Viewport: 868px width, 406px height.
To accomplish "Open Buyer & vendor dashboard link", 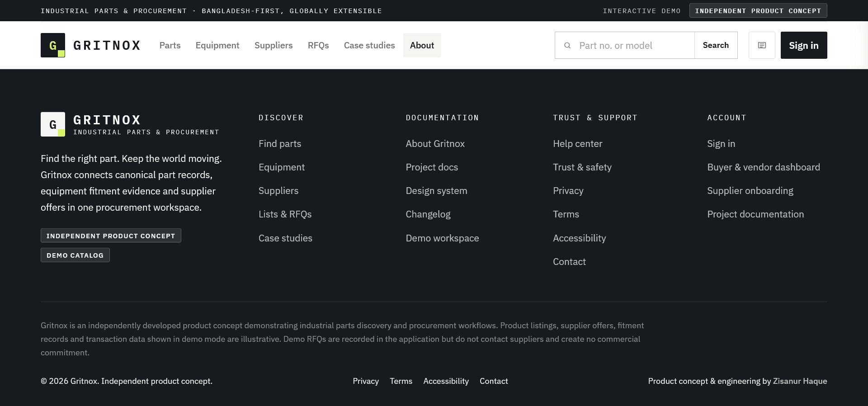I will click(x=764, y=167).
